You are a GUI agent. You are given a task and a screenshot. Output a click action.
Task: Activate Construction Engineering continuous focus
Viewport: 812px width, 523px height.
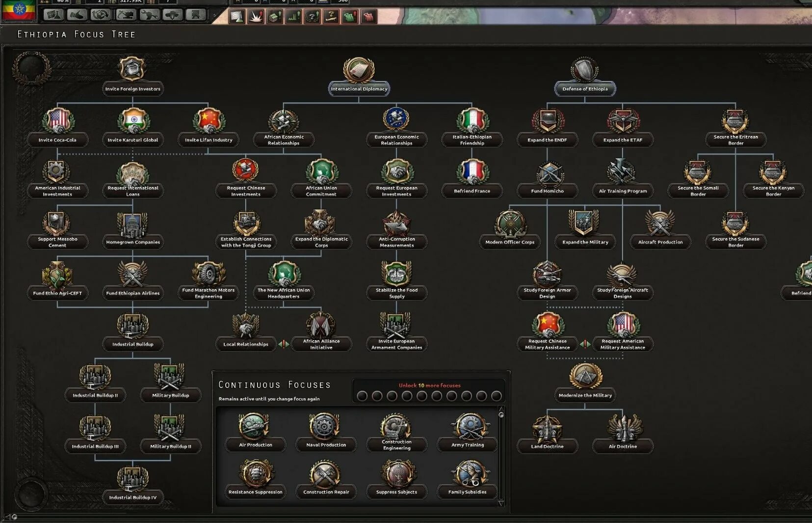pos(396,432)
